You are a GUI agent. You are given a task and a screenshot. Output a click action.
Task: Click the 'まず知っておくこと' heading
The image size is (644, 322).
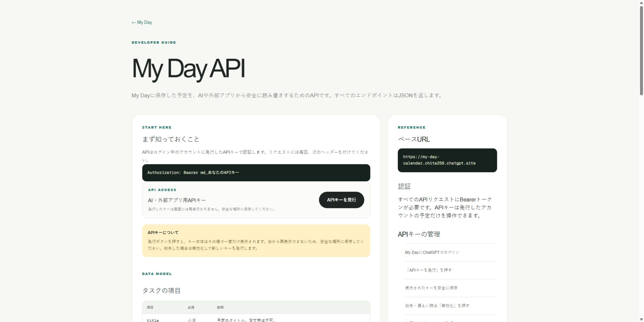[x=171, y=139]
